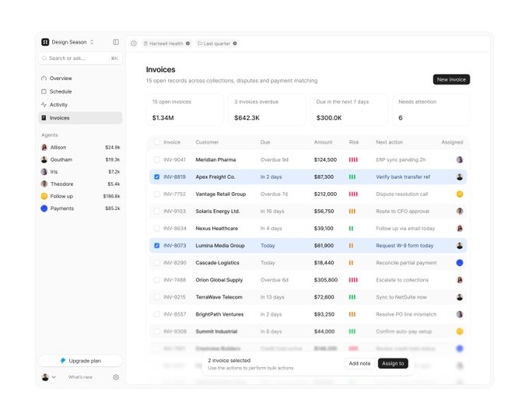This screenshot has height=420, width=529.
Task: Click the BrightPath Ventures customer name
Action: (219, 314)
